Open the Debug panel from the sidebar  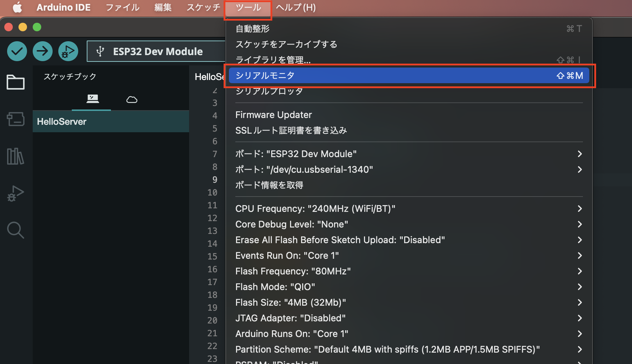pos(15,194)
